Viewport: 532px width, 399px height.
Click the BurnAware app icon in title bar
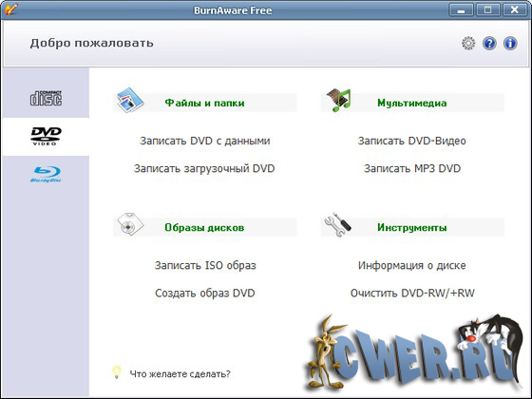(x=10, y=9)
